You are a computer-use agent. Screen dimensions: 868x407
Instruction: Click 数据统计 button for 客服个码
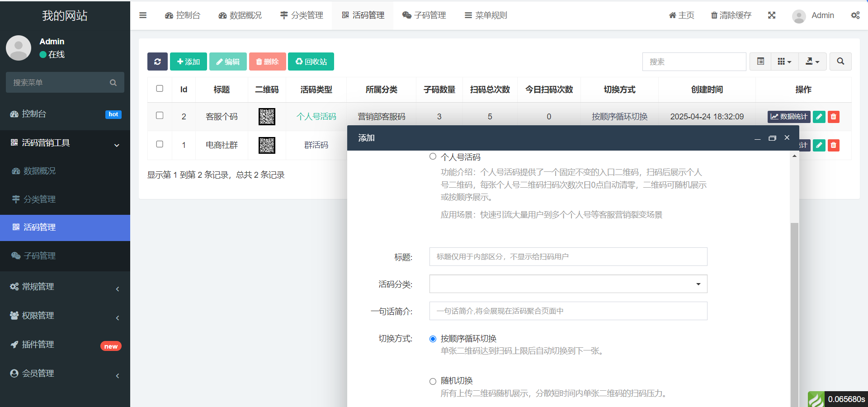(789, 117)
